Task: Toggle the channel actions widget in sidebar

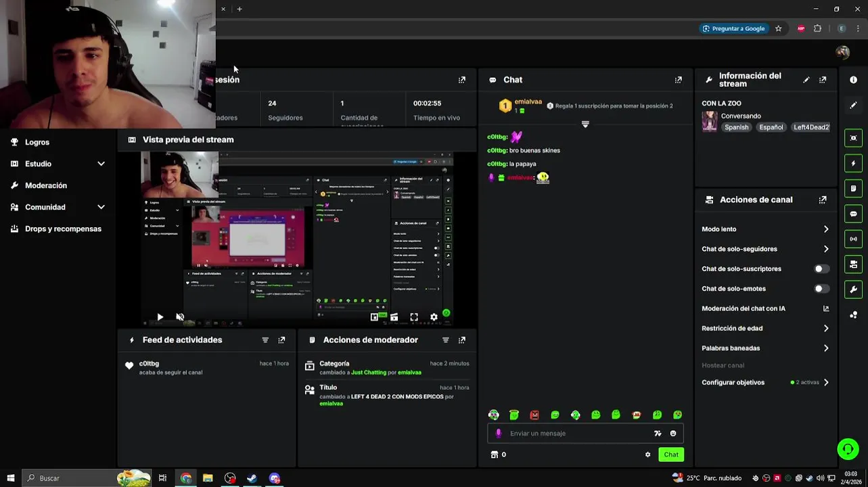Action: click(853, 264)
